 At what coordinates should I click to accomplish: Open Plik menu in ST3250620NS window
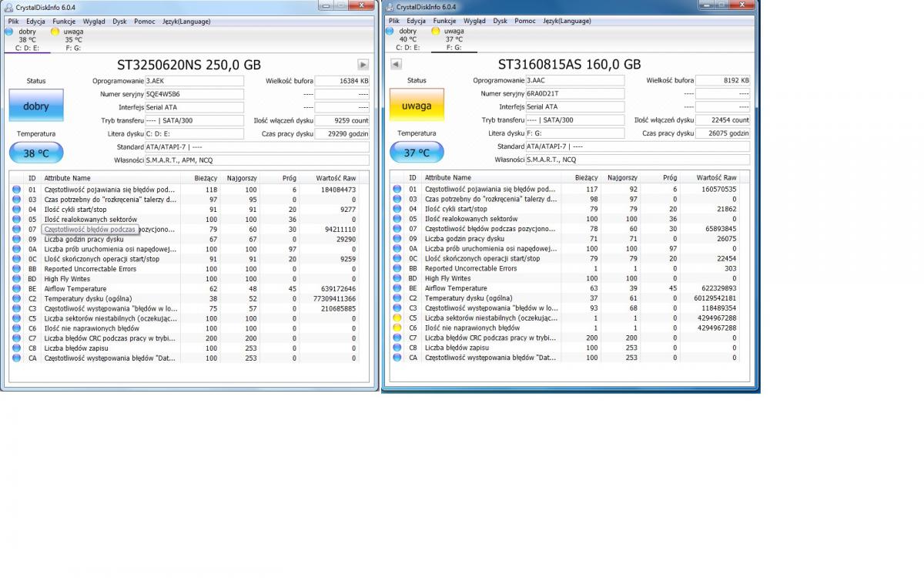13,22
